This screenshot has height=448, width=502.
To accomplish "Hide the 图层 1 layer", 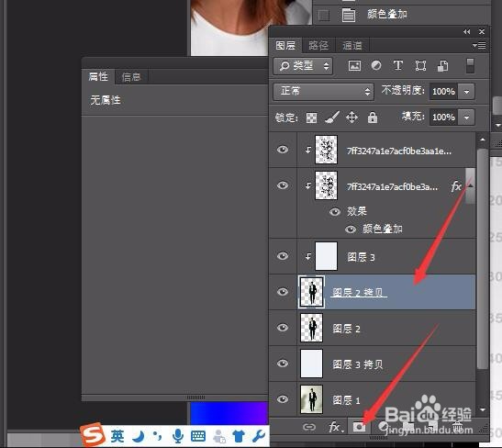I will tap(283, 399).
